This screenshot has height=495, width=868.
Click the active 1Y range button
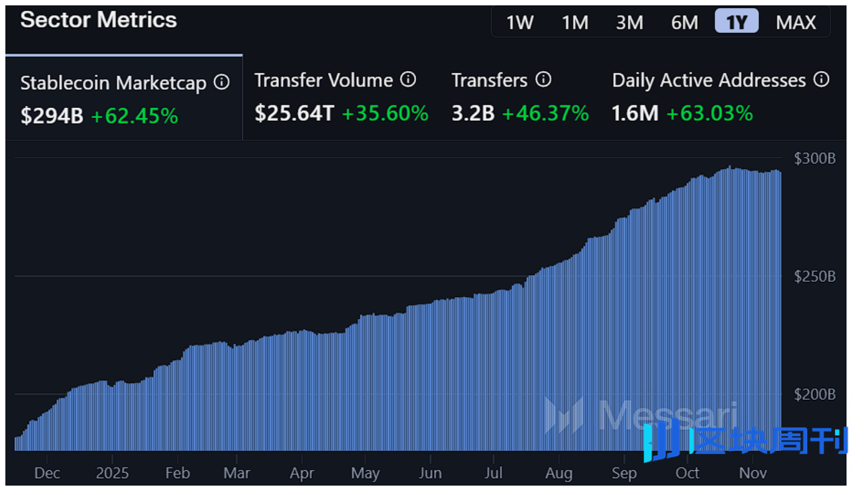(x=737, y=22)
